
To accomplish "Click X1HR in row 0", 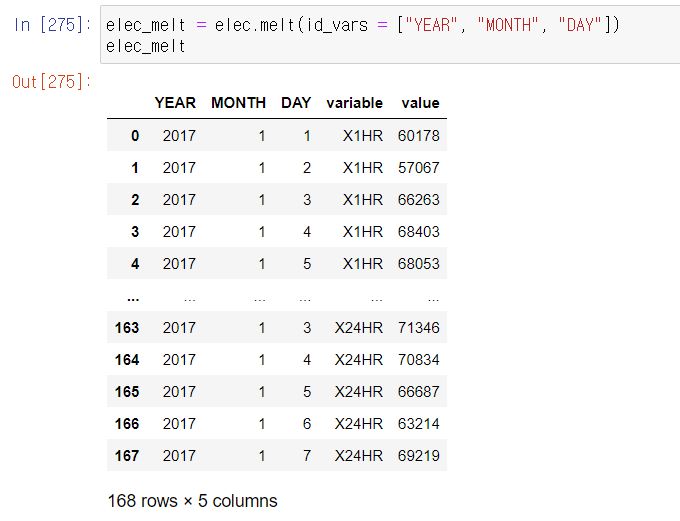I will (363, 136).
